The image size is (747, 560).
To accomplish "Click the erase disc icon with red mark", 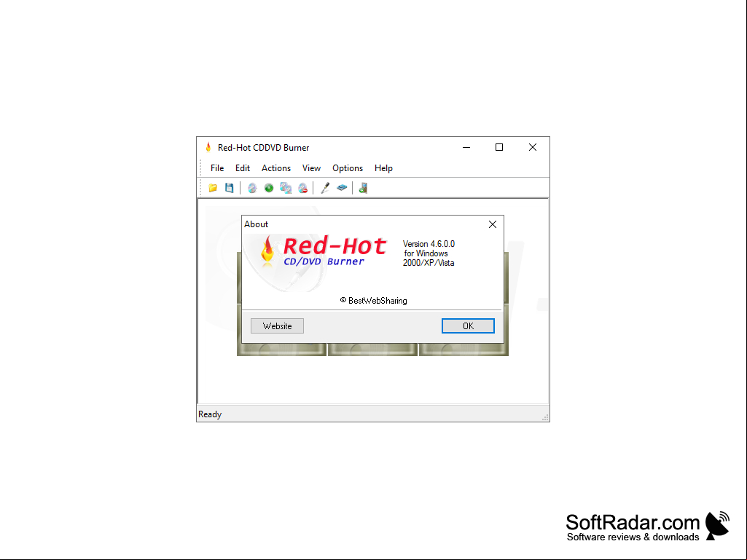I will click(302, 188).
